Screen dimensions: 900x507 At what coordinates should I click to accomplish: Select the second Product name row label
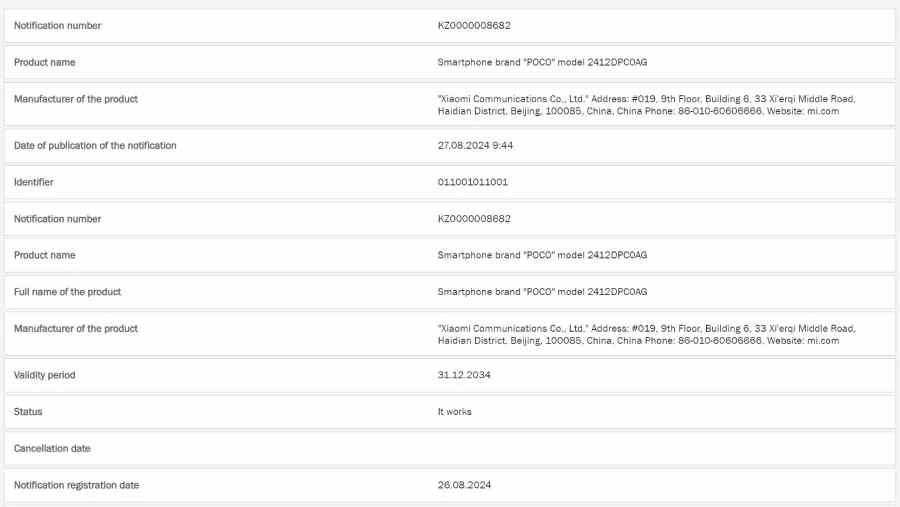[x=44, y=255]
